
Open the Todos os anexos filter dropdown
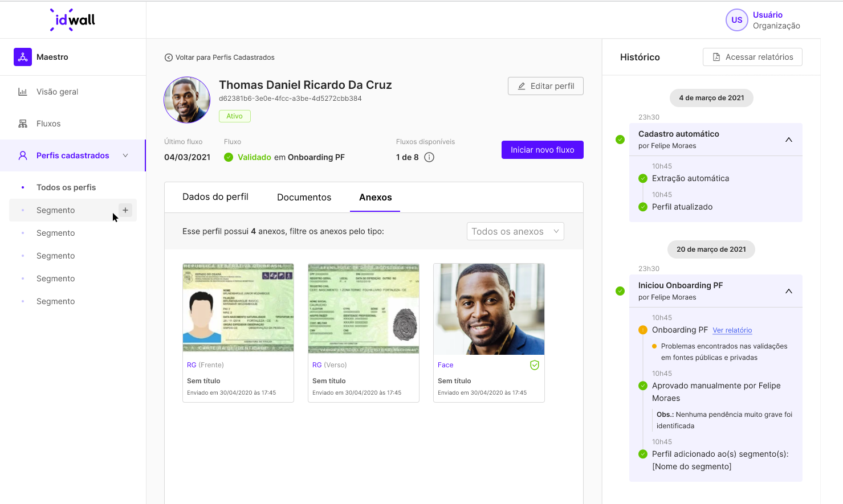[515, 231]
